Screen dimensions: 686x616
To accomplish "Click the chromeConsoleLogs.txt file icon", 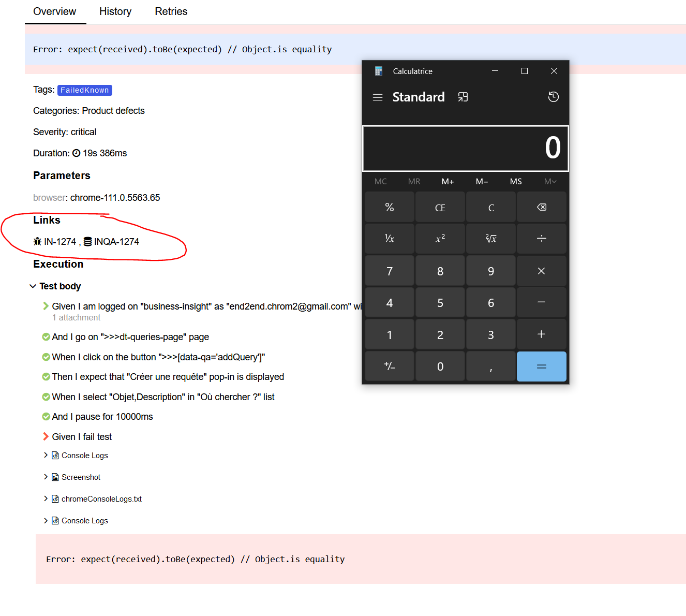I will (55, 498).
